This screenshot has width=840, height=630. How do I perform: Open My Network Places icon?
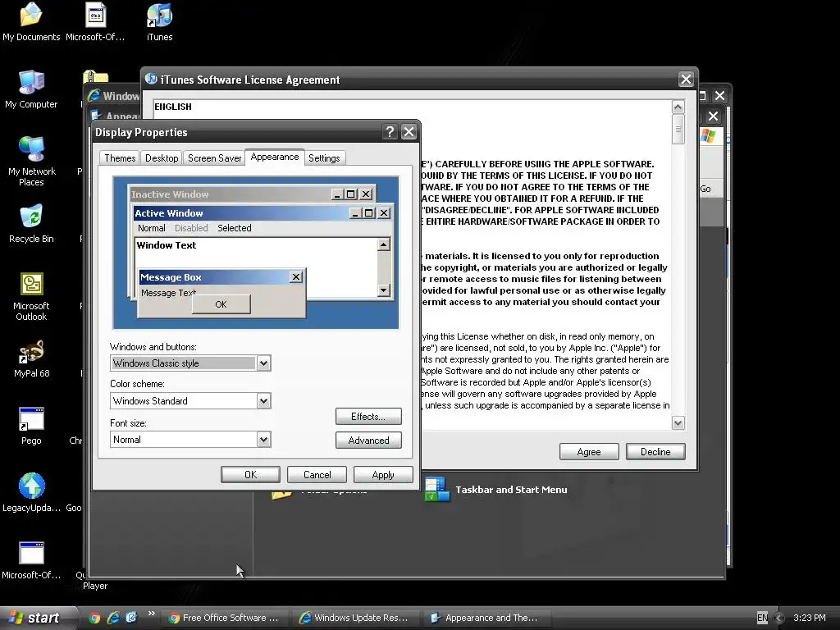coord(31,162)
